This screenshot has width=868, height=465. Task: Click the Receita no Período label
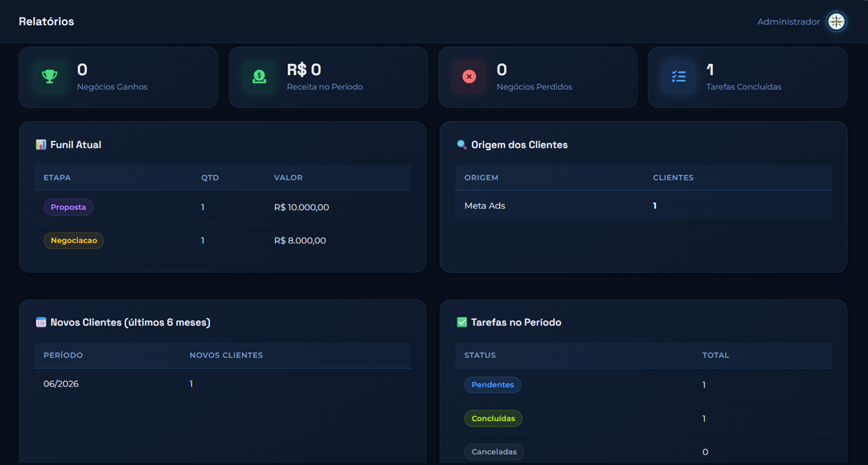click(325, 87)
